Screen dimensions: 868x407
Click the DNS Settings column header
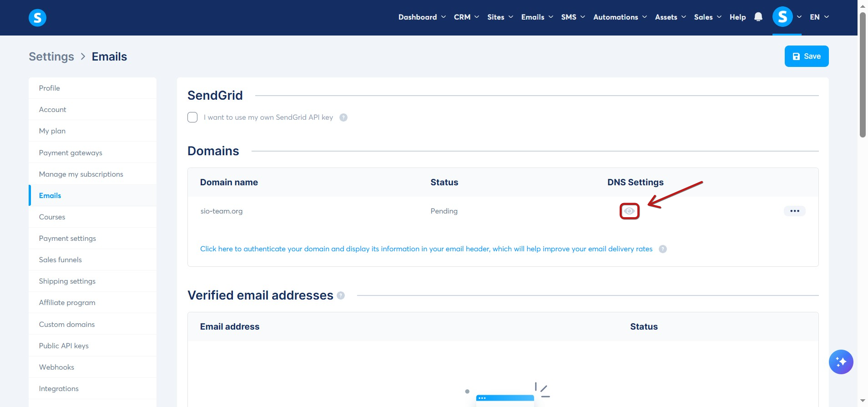pos(635,182)
